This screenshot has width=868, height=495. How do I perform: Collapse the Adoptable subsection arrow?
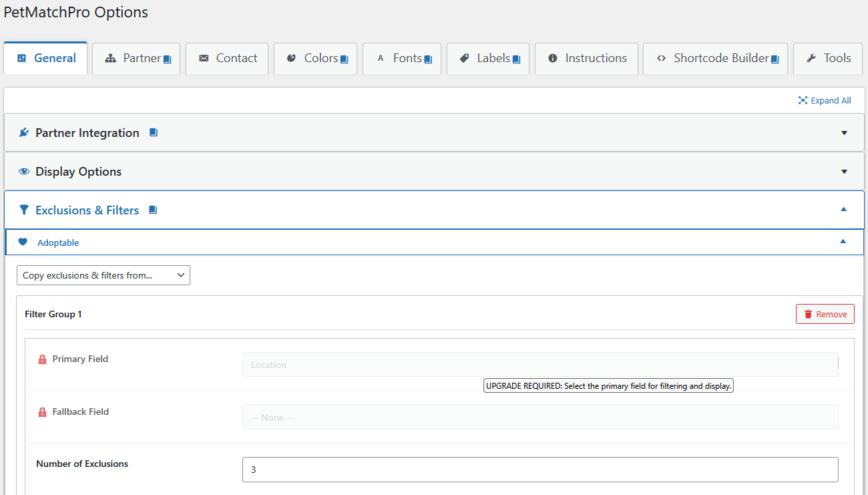(x=843, y=242)
